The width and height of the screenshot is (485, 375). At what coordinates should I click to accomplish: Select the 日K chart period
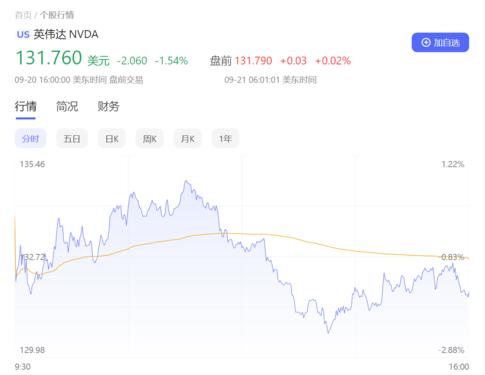[112, 138]
